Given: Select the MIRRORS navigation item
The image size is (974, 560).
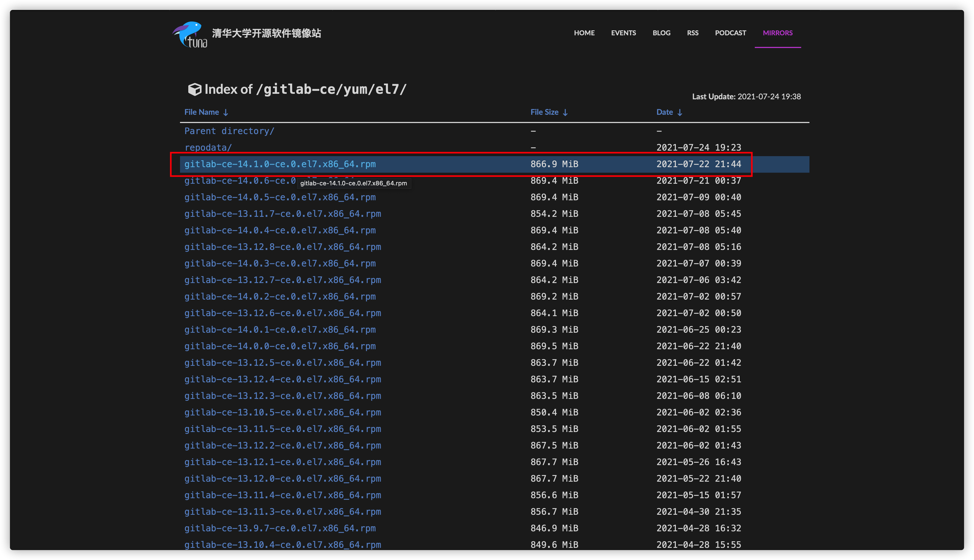Looking at the screenshot, I should [777, 33].
